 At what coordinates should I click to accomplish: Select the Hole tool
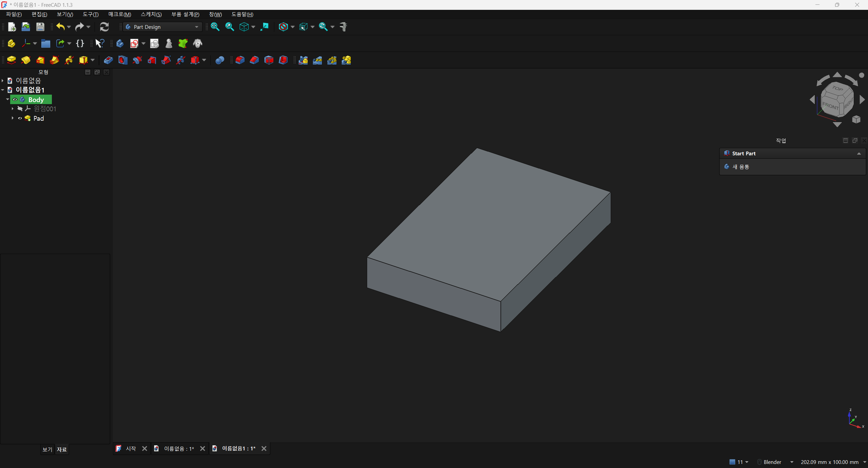click(x=123, y=60)
